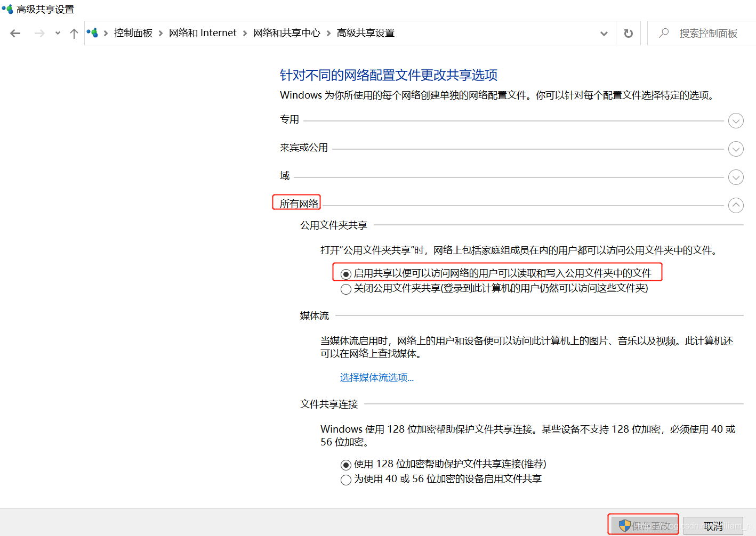The height and width of the screenshot is (536, 756).
Task: Select the 高级共享设置 breadcrumb
Action: point(366,33)
